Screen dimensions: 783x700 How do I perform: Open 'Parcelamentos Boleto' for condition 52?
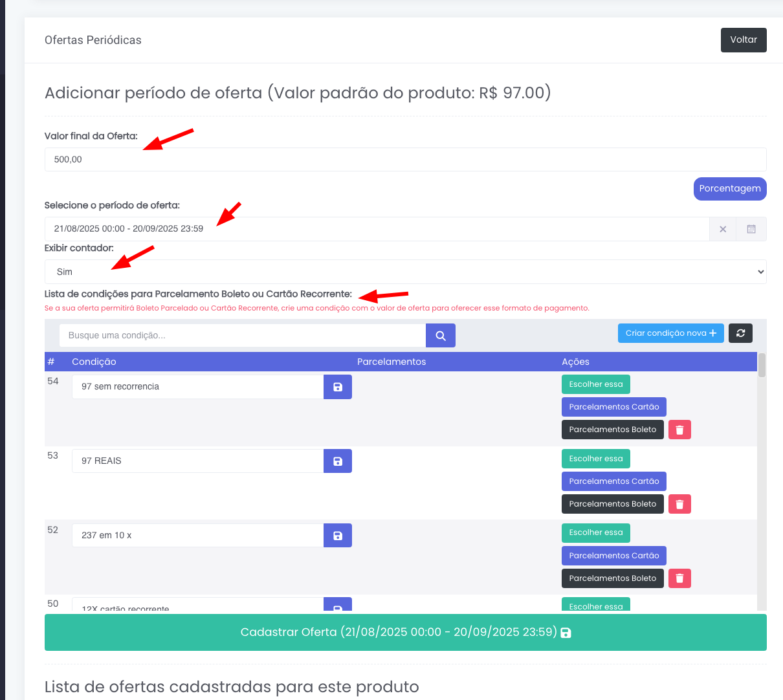(x=612, y=578)
